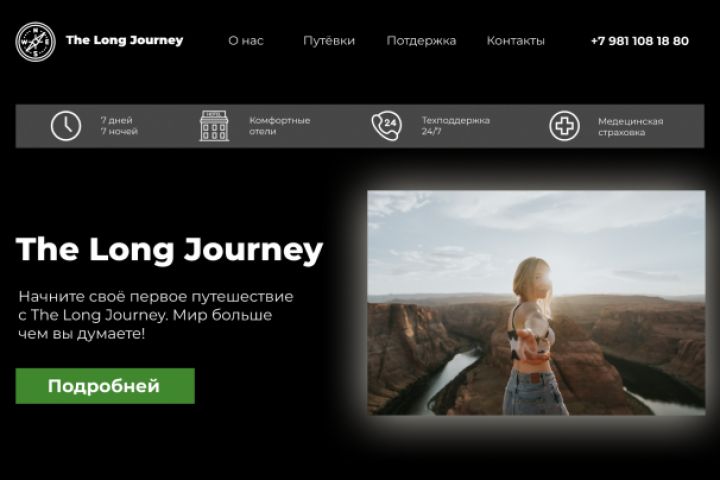This screenshot has height=480, width=720.
Task: Click the Техподдержка 24/7 label
Action: (456, 126)
